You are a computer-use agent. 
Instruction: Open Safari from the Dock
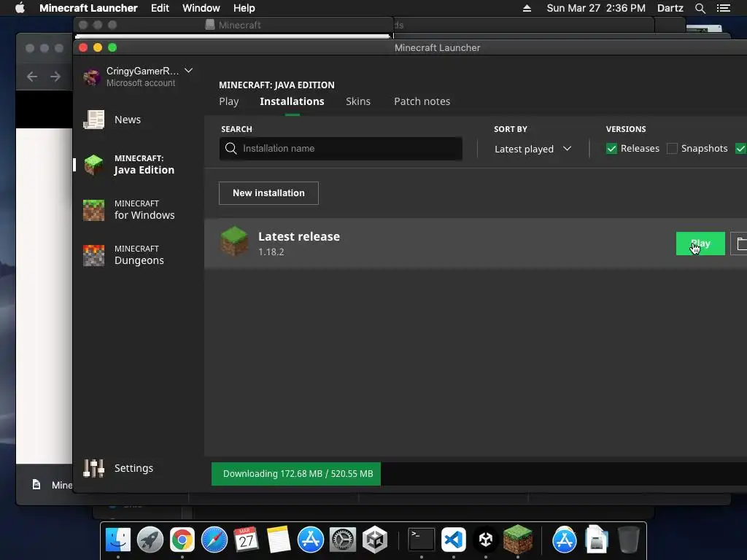point(214,540)
